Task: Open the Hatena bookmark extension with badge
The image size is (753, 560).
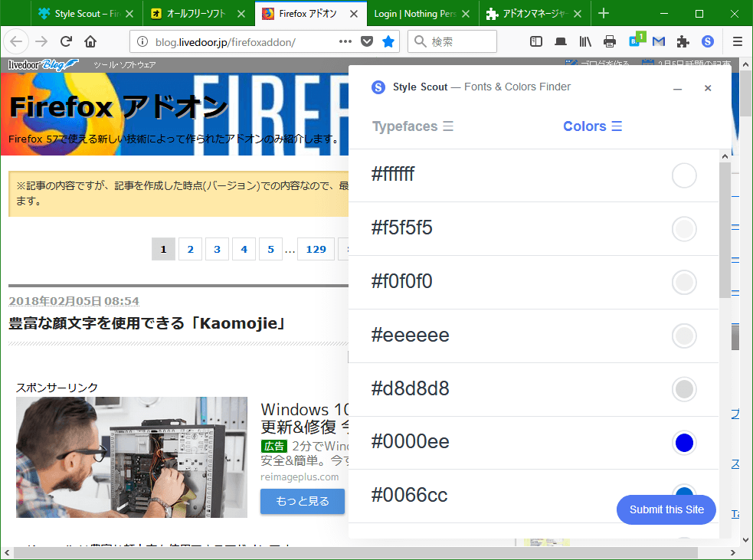Action: click(x=637, y=40)
